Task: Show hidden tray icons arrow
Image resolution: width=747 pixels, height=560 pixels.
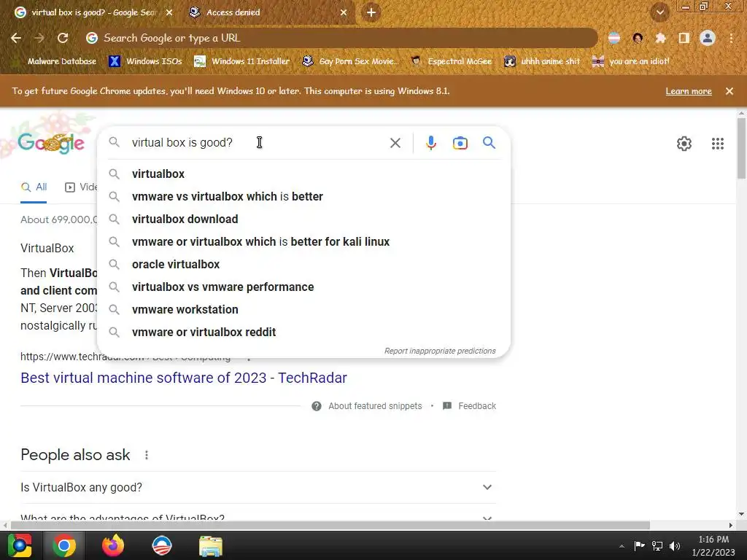Action: point(622,545)
